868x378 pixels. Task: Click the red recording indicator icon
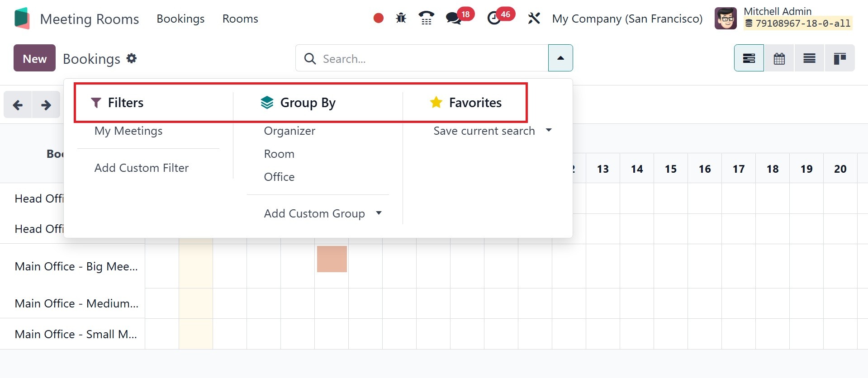(379, 18)
